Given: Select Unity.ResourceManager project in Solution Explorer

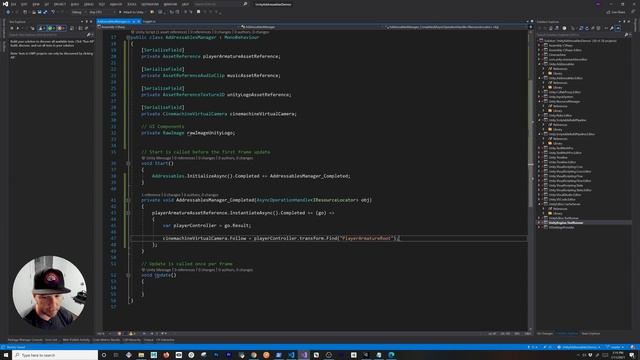Looking at the screenshot, I should pyautogui.click(x=564, y=101).
